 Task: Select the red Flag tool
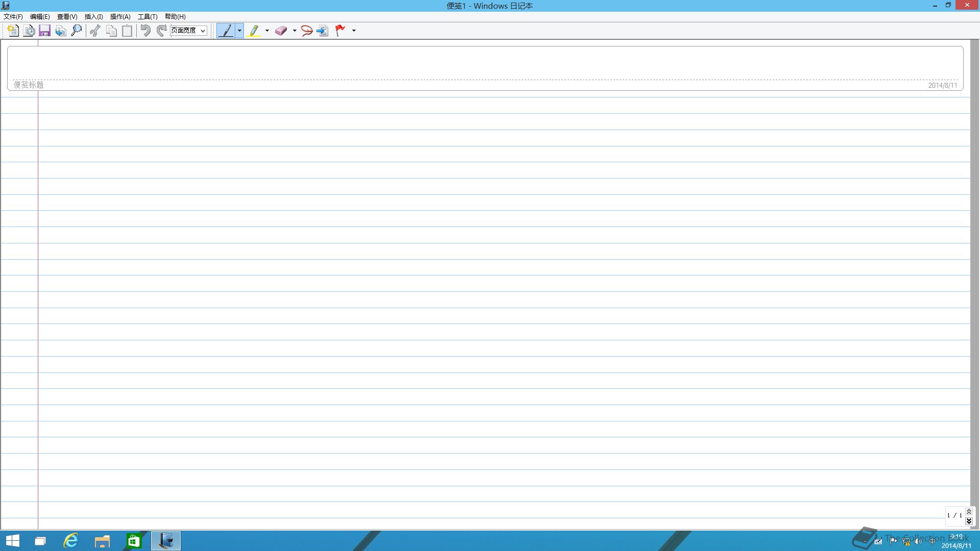tap(340, 31)
